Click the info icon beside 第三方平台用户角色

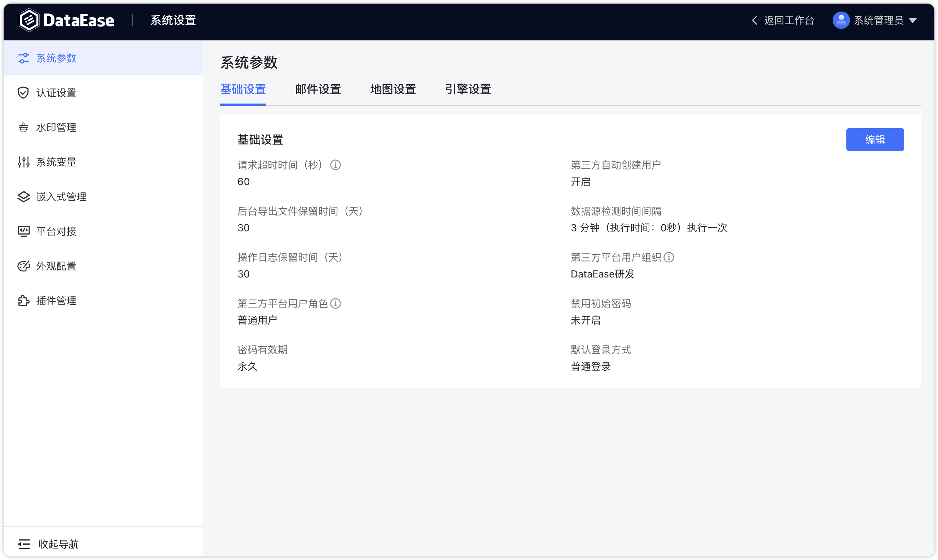(336, 303)
